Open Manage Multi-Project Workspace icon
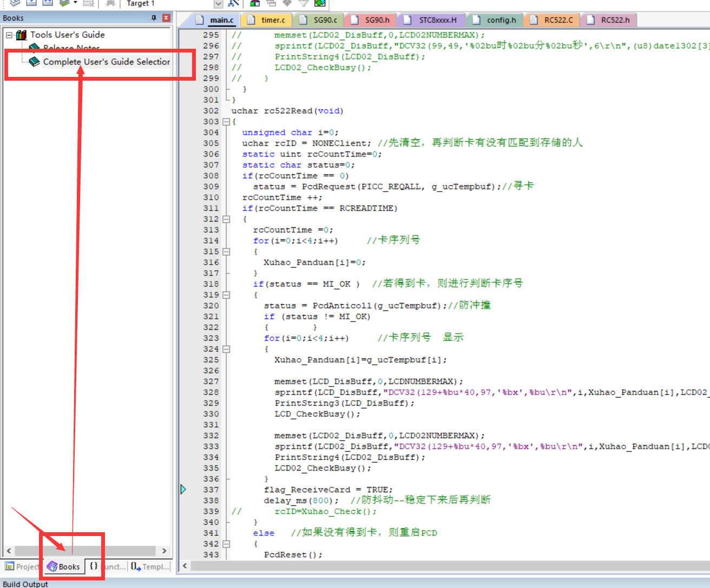The height and width of the screenshot is (588, 710). (271, 3)
